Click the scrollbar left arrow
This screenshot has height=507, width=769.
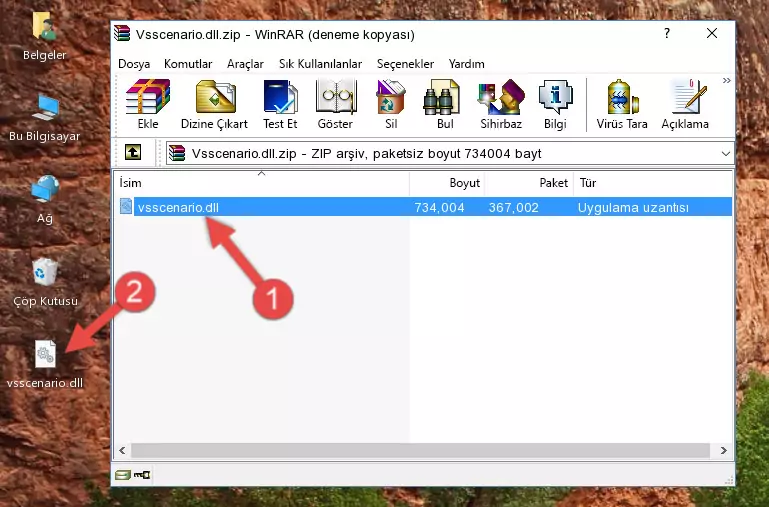click(123, 450)
